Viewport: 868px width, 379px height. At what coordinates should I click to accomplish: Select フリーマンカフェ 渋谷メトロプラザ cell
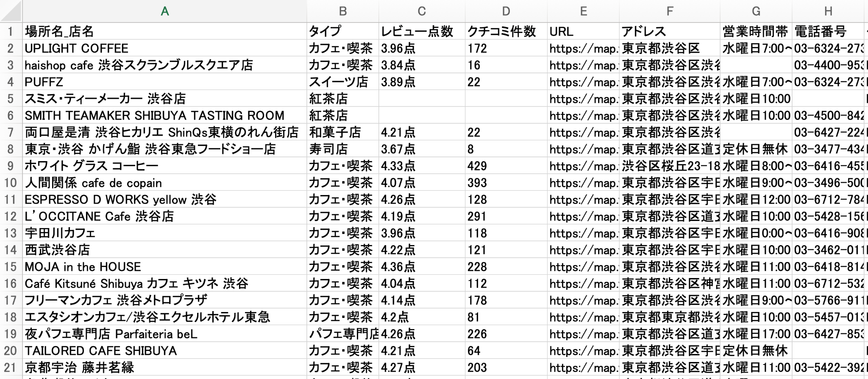164,300
